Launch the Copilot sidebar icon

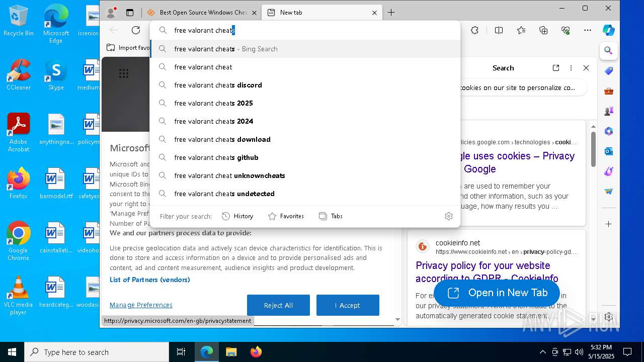(609, 30)
